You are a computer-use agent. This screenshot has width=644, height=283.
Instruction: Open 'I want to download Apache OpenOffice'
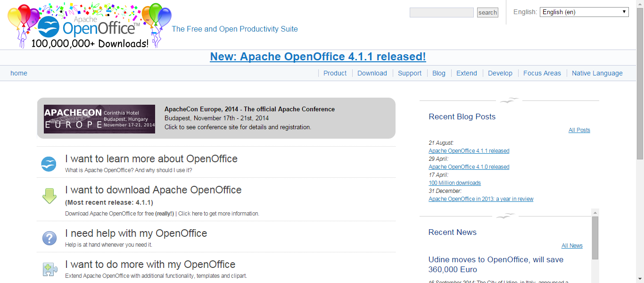153,190
